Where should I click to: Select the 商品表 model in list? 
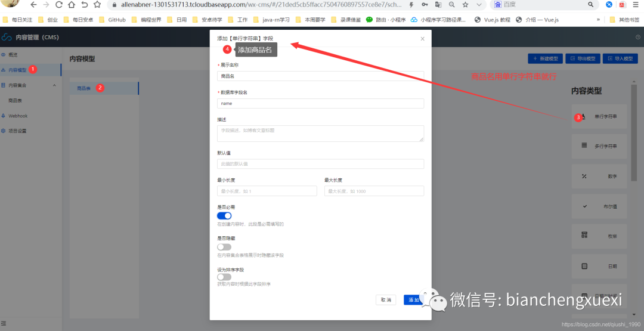tap(104, 88)
